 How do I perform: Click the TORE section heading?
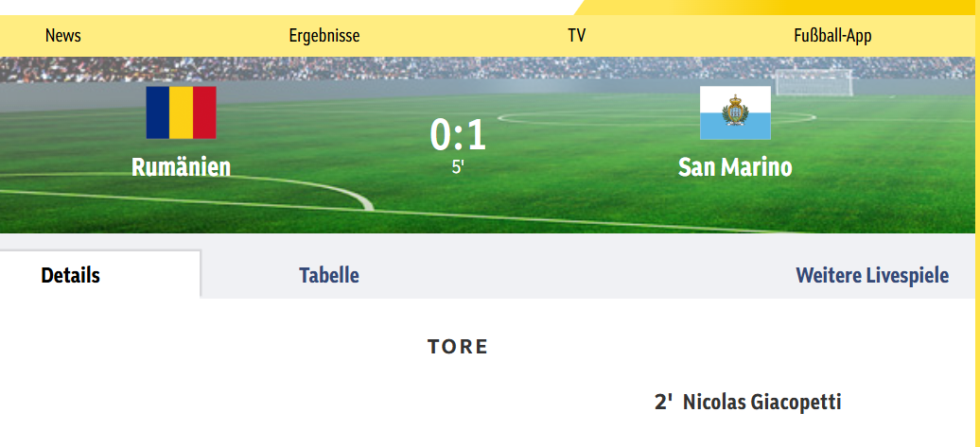(x=458, y=347)
